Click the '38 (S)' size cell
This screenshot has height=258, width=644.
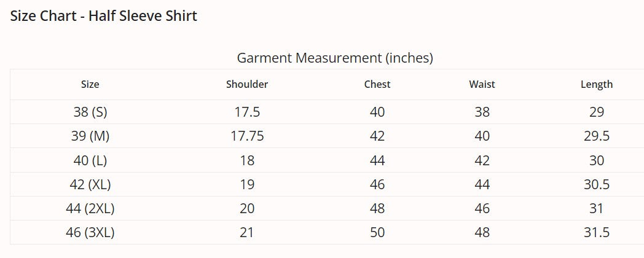tap(90, 112)
